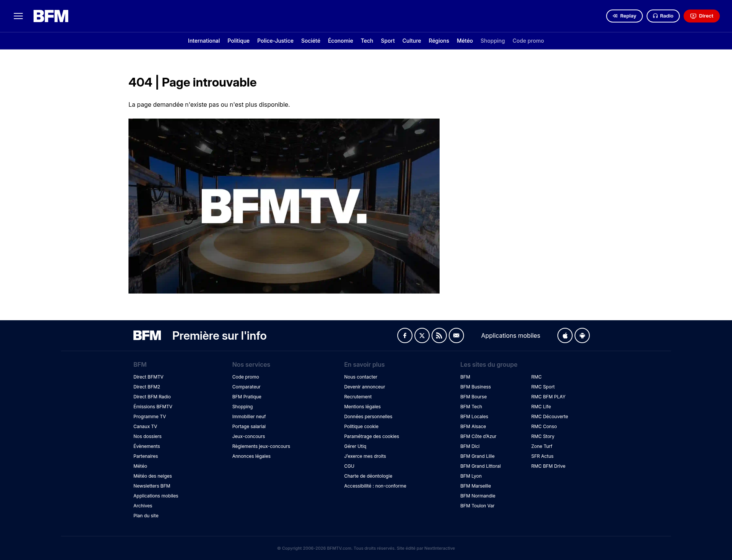732x560 pixels.
Task: Open RMC Sport site link
Action: tap(543, 387)
